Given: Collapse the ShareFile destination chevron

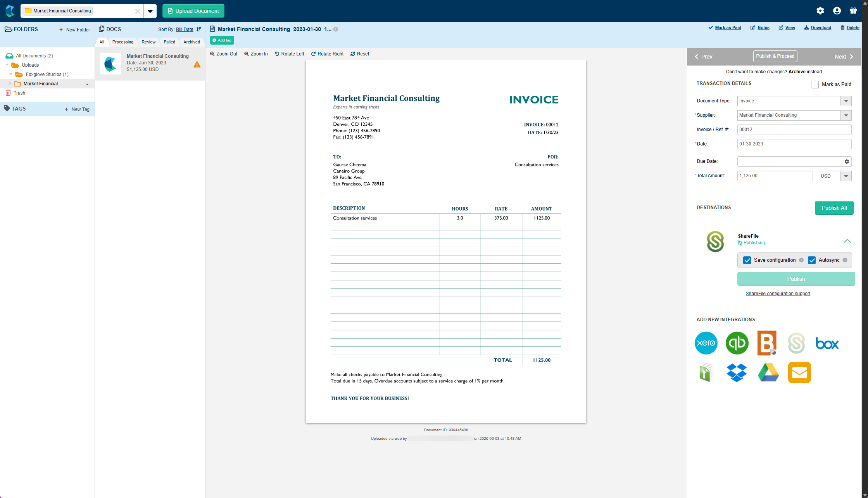Looking at the screenshot, I should 847,241.
